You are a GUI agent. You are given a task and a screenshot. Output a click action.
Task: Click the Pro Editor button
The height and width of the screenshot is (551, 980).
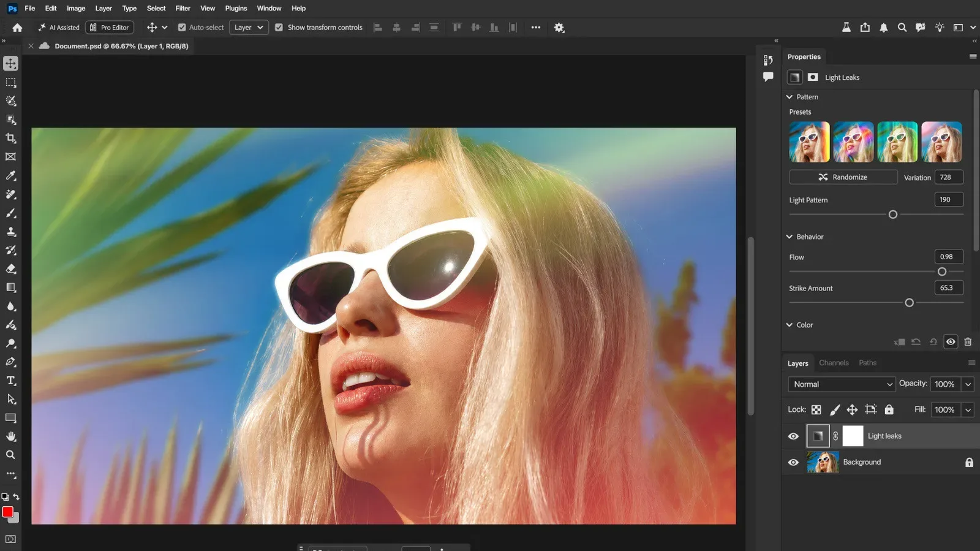click(110, 28)
